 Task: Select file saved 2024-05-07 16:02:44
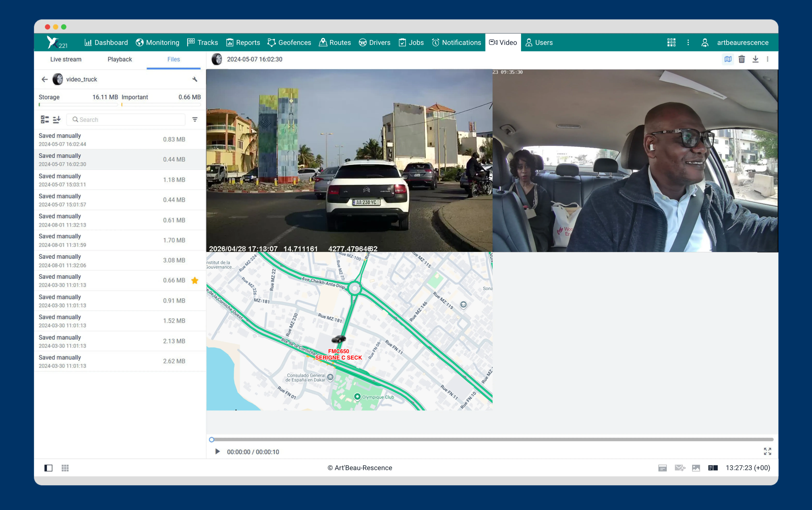point(120,140)
